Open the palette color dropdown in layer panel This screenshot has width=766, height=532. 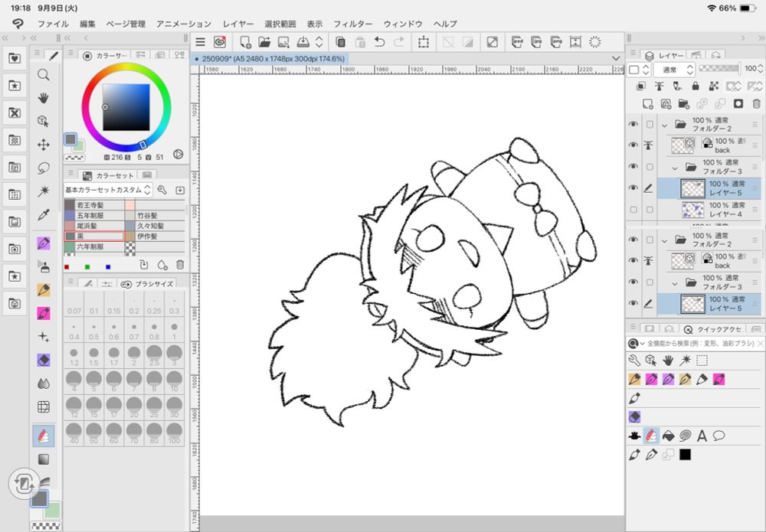coord(640,70)
